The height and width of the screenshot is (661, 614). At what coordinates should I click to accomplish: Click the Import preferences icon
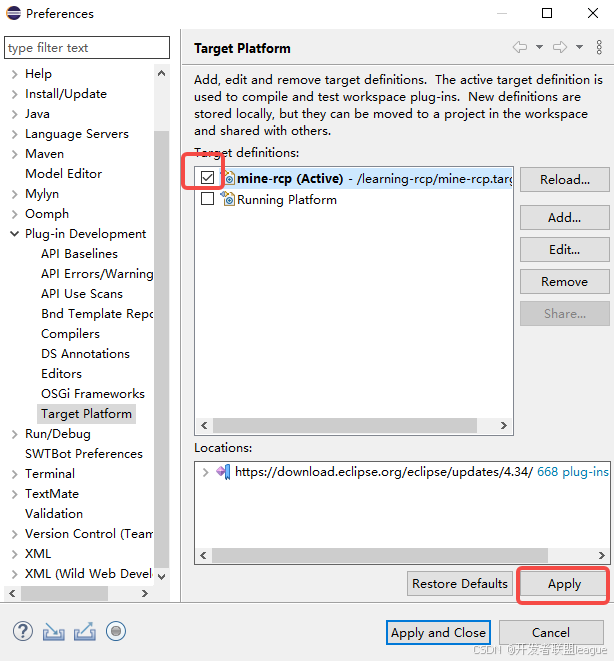point(54,631)
